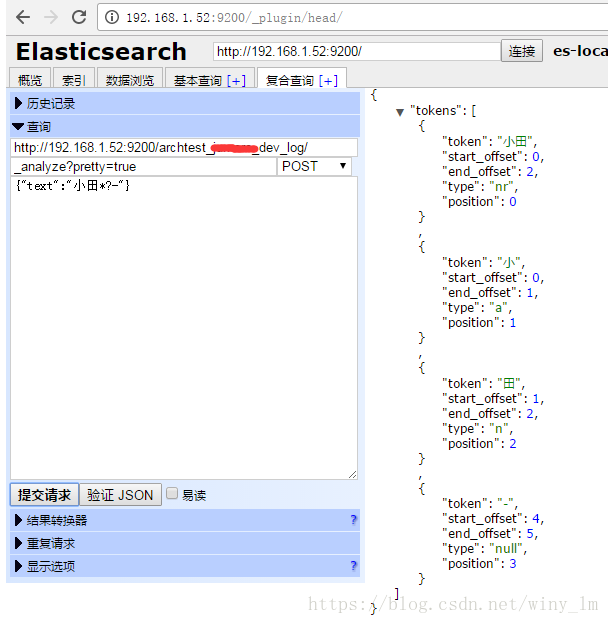Toggle the 易读 pretty checkbox

tap(172, 493)
